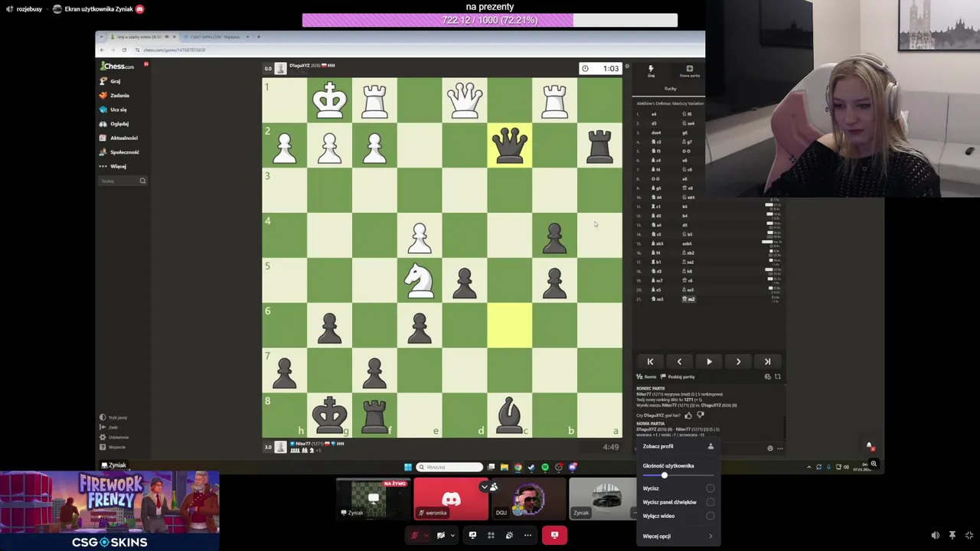Click the chess.com search field
The image size is (980, 551).
coord(122,181)
